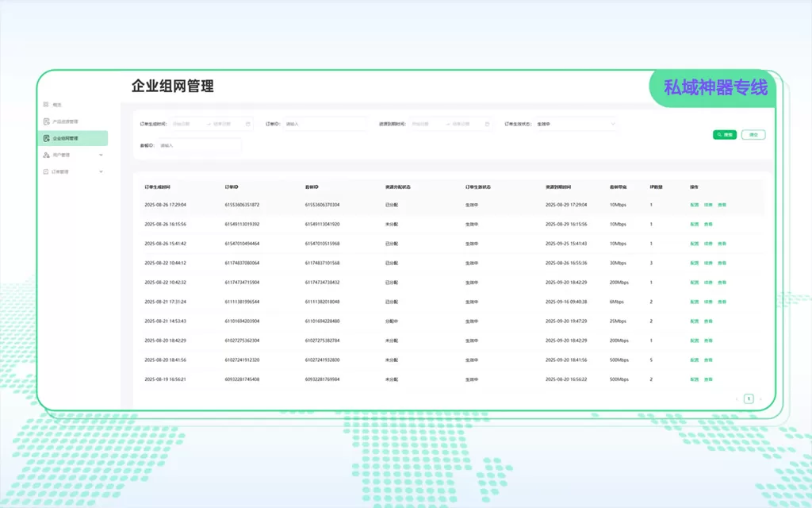Click the 订单管理 sidebar icon

[46, 171]
